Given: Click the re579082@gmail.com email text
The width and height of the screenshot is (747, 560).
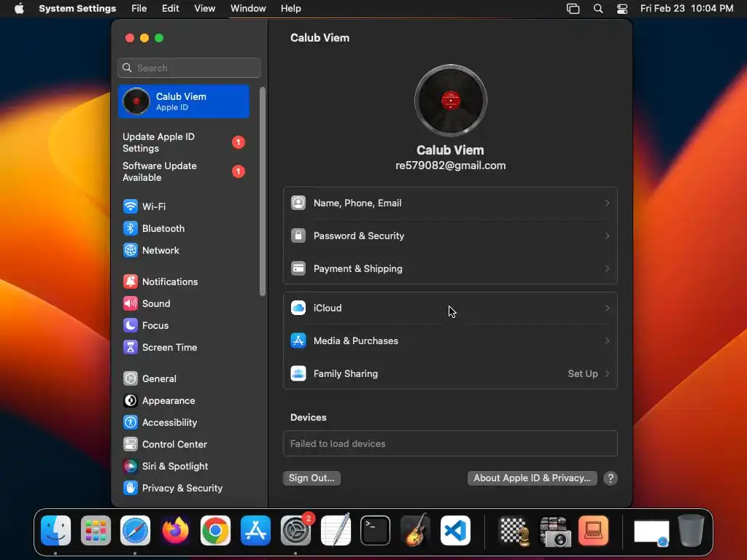Looking at the screenshot, I should pos(450,166).
